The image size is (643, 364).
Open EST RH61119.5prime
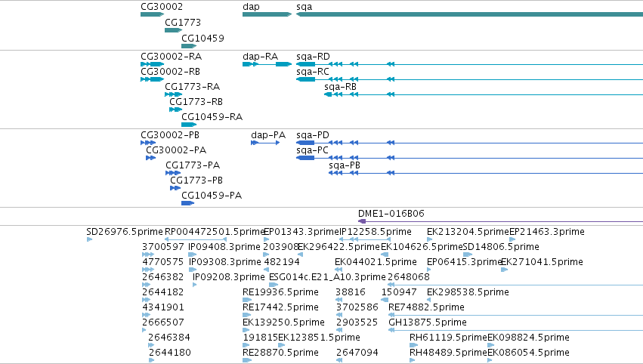pos(448,338)
